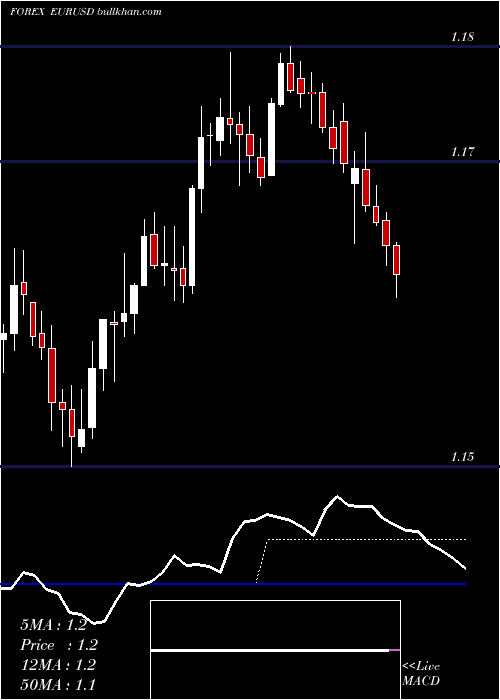The width and height of the screenshot is (500, 700).
Task: Click the 1.17 price level label
Action: tap(462, 152)
